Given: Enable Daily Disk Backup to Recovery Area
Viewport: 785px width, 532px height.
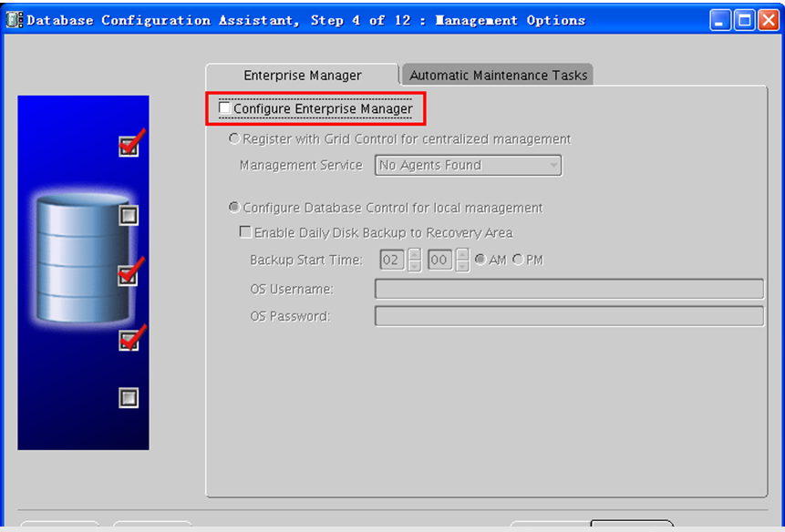Looking at the screenshot, I should [245, 232].
